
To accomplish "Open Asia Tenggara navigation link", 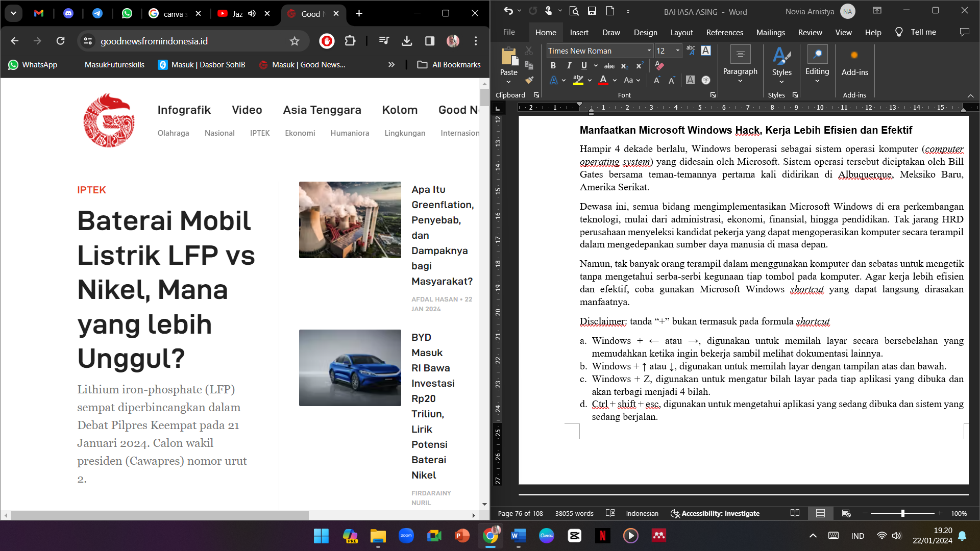I will (322, 110).
